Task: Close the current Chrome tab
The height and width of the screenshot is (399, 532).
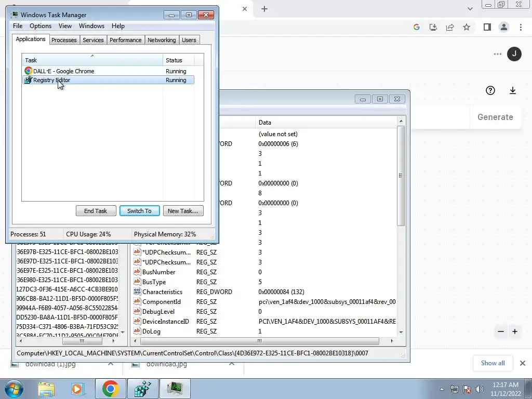Action: coord(245,9)
